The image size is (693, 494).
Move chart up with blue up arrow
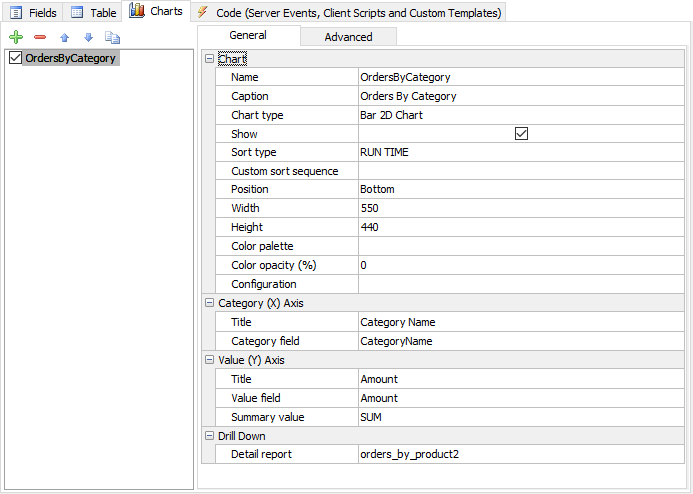(65, 38)
